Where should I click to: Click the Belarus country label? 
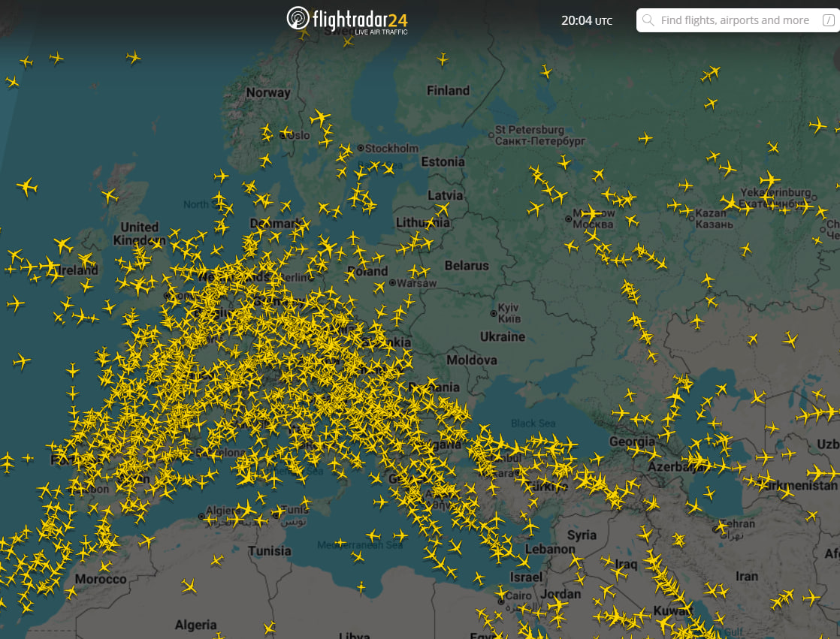click(x=467, y=266)
